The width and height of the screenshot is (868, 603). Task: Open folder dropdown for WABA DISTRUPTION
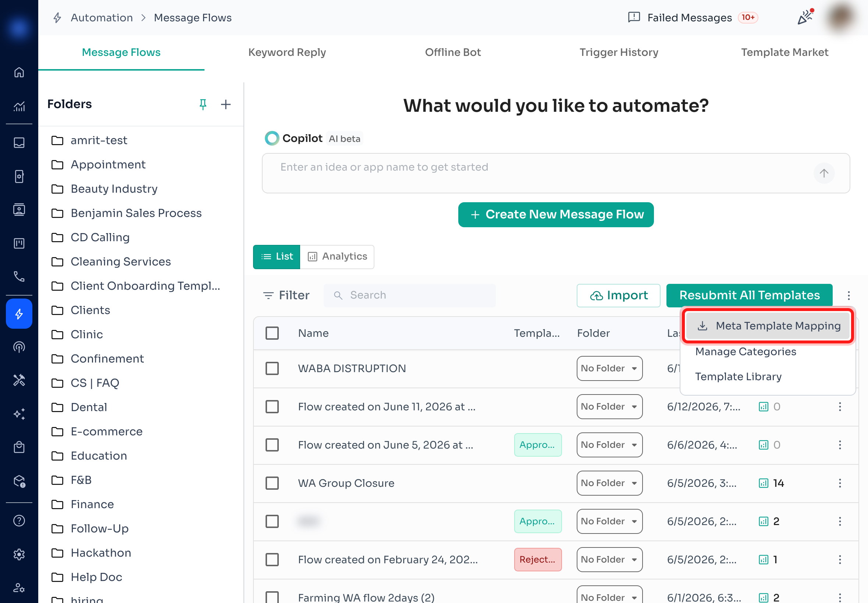[x=609, y=368]
